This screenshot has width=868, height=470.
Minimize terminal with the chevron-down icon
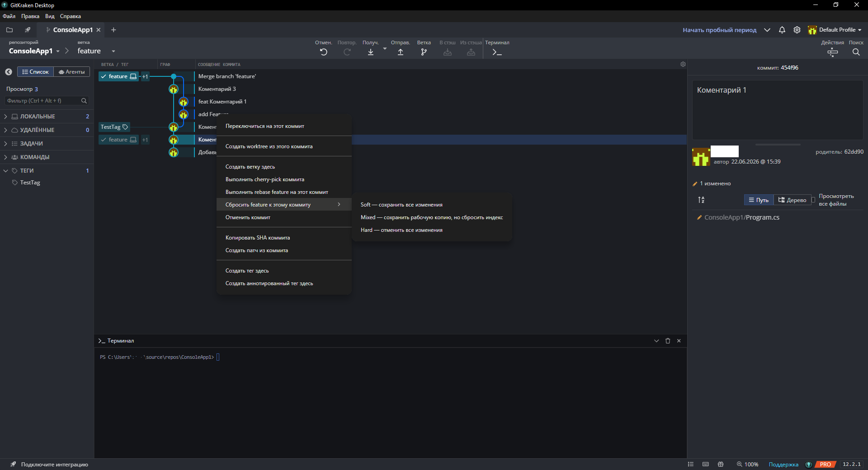pyautogui.click(x=656, y=341)
